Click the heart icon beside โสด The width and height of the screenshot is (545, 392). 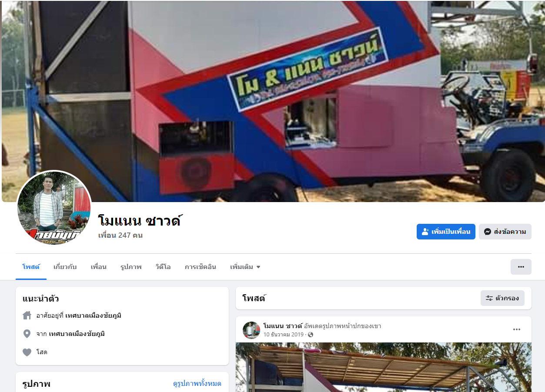click(27, 352)
